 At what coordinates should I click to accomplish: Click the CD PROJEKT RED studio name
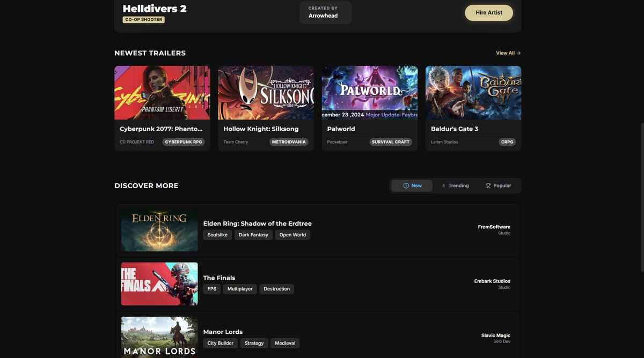click(x=137, y=142)
